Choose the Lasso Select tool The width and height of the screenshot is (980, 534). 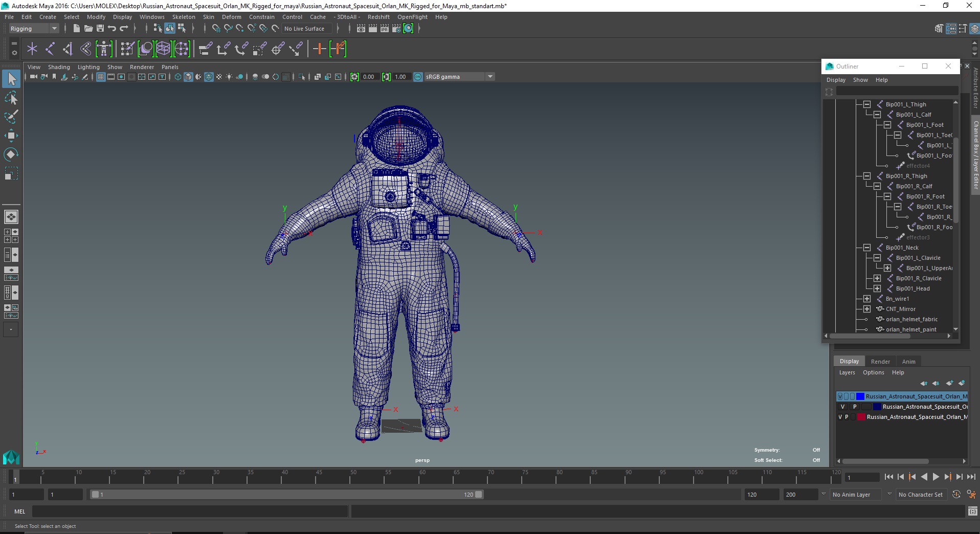[x=11, y=98]
